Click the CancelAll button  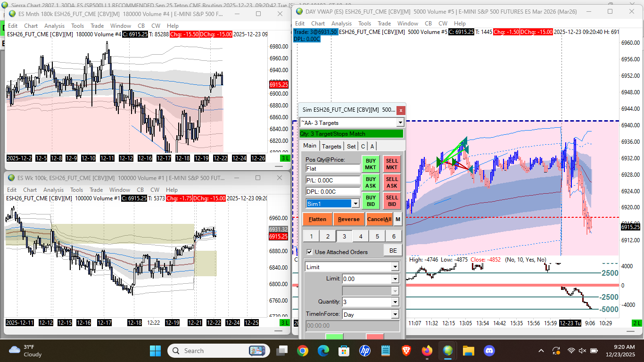(x=379, y=219)
